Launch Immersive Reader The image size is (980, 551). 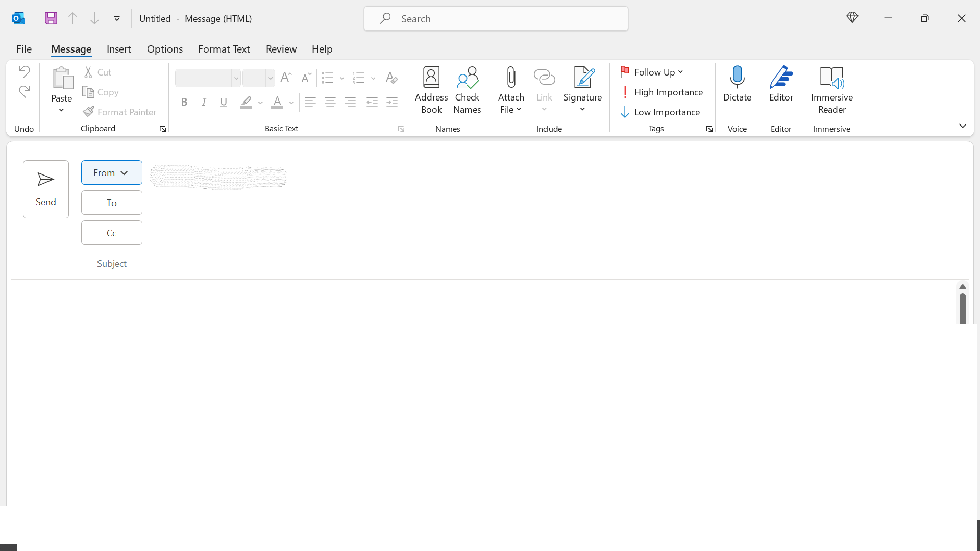[x=831, y=89]
